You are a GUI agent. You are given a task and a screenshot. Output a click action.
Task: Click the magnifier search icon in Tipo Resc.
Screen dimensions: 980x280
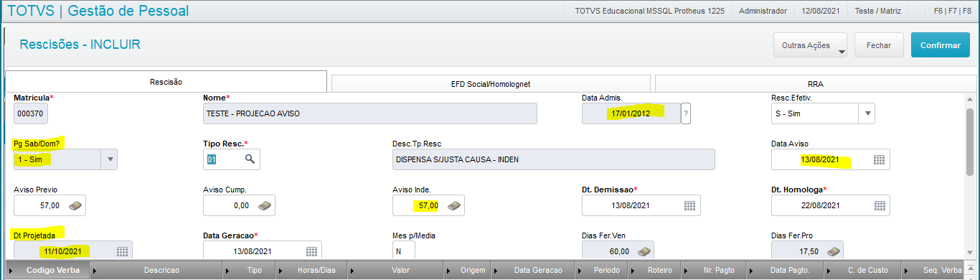point(250,159)
